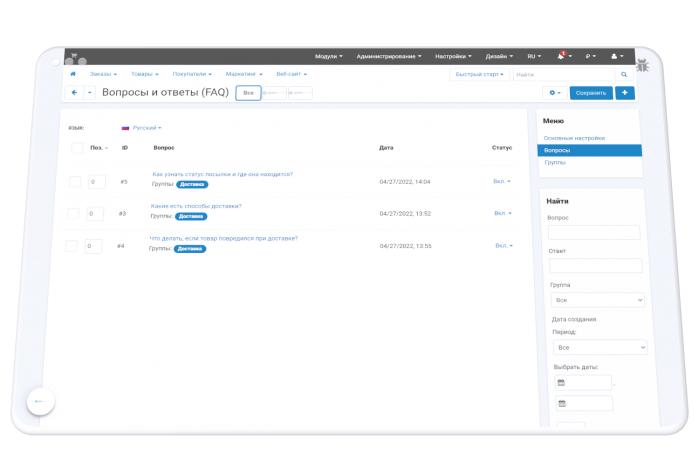Open the Маркетинг menu
The image size is (700, 466).
coord(244,74)
